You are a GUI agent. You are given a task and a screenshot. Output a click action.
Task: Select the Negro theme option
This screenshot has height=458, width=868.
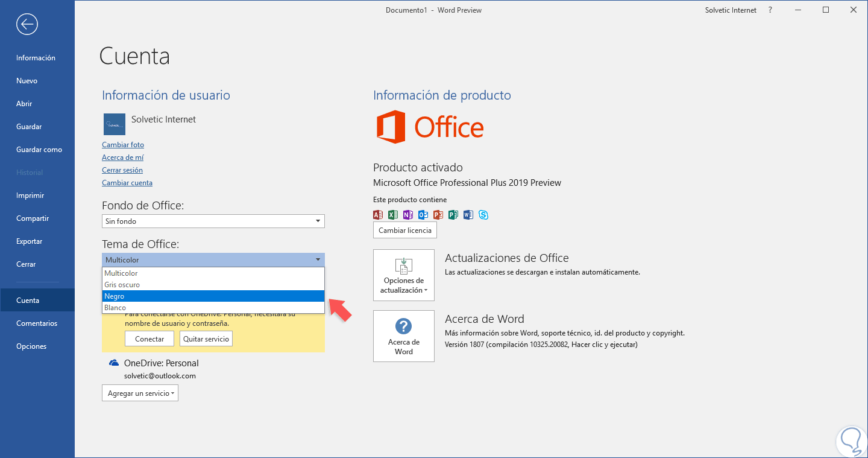click(x=213, y=296)
